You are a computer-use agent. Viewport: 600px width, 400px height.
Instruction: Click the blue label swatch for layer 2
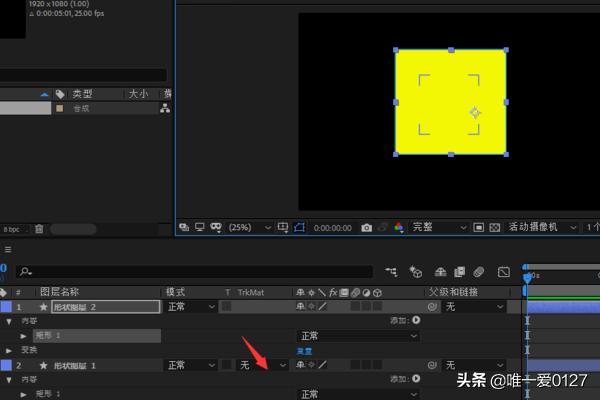[x=6, y=365]
